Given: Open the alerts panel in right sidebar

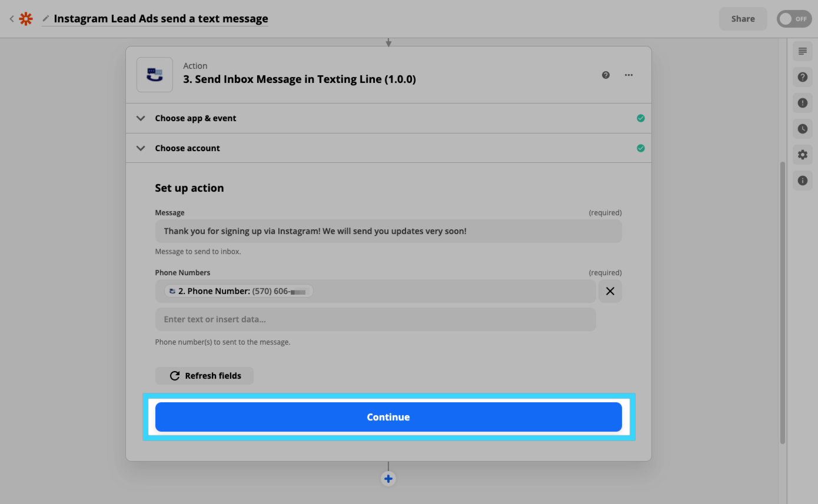Looking at the screenshot, I should (x=803, y=103).
